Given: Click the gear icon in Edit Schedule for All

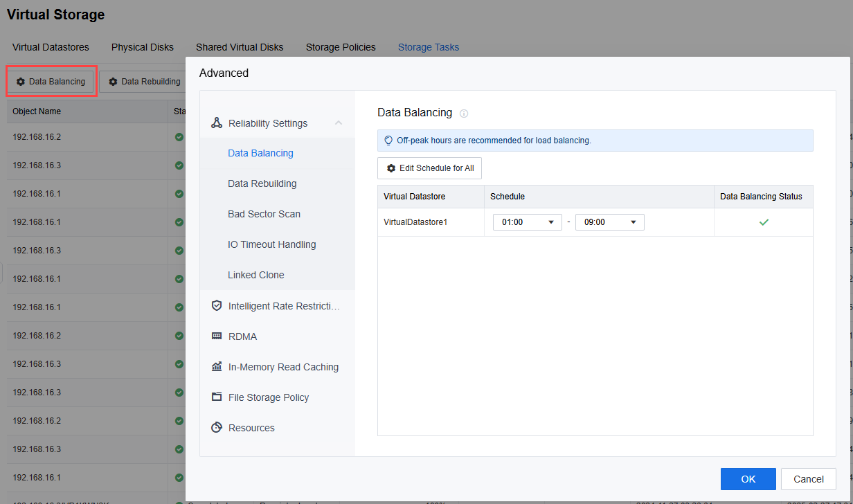Looking at the screenshot, I should pos(391,168).
